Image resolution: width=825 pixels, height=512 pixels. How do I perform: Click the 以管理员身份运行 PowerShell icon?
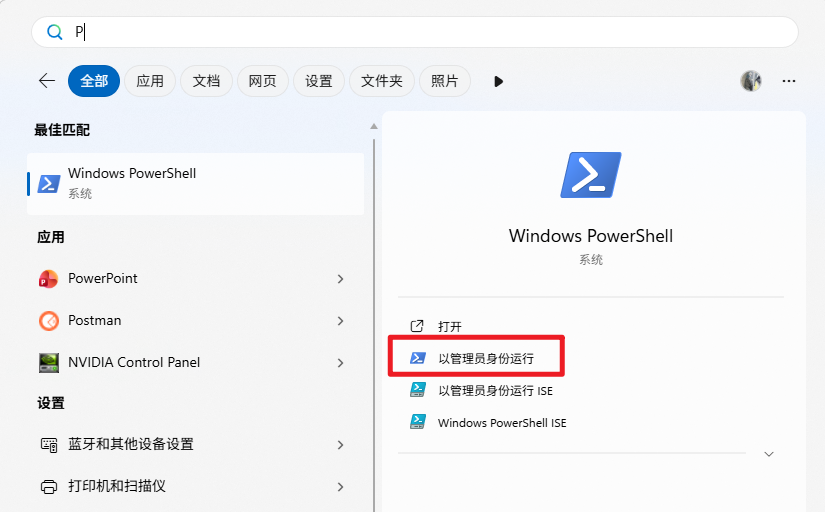[x=418, y=358]
